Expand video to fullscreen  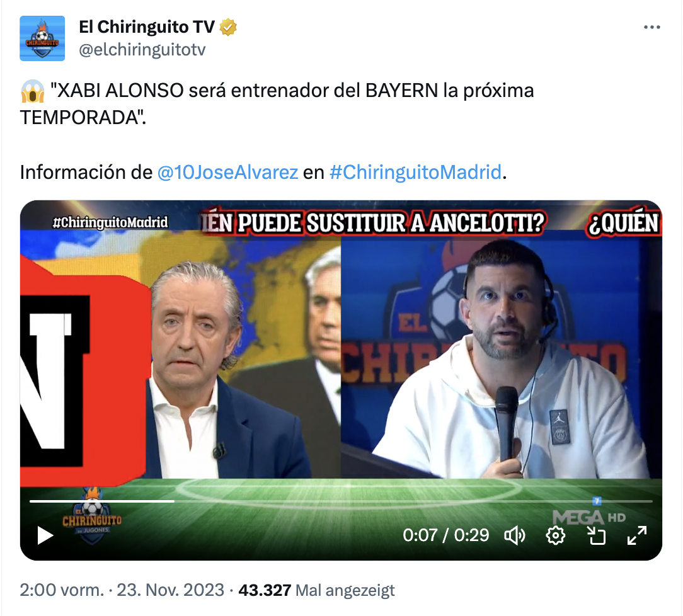coord(637,535)
